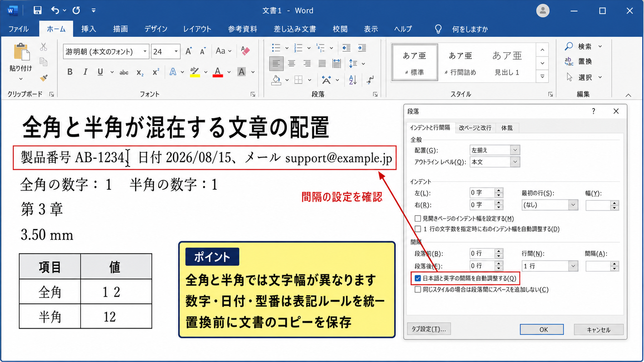Viewport: 644px width, 362px height.
Task: Apply superscript x² formatting
Action: click(156, 72)
